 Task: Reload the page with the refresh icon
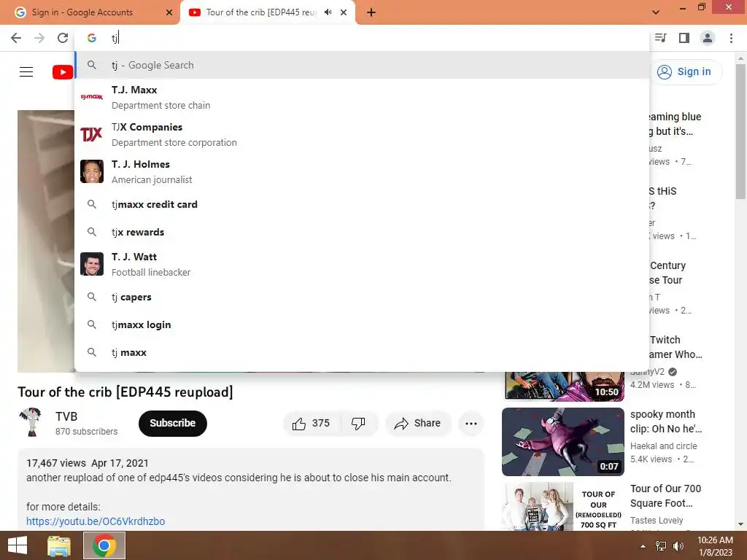pos(63,38)
